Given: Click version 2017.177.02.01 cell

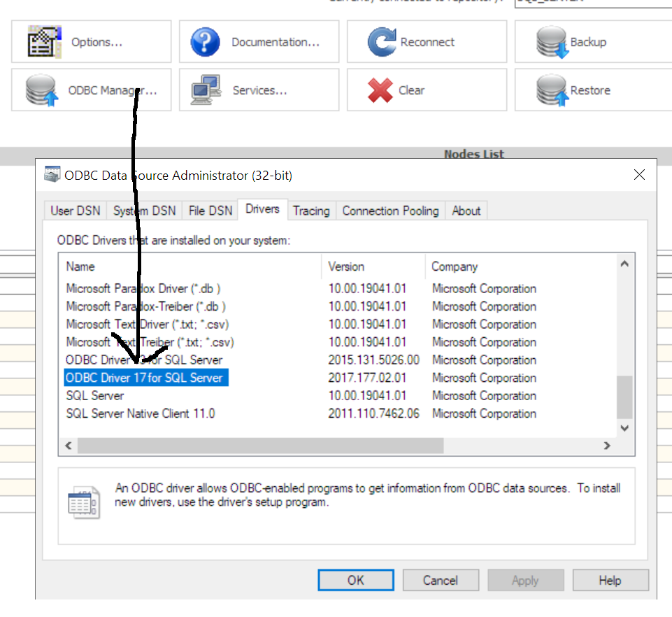Looking at the screenshot, I should 367,378.
